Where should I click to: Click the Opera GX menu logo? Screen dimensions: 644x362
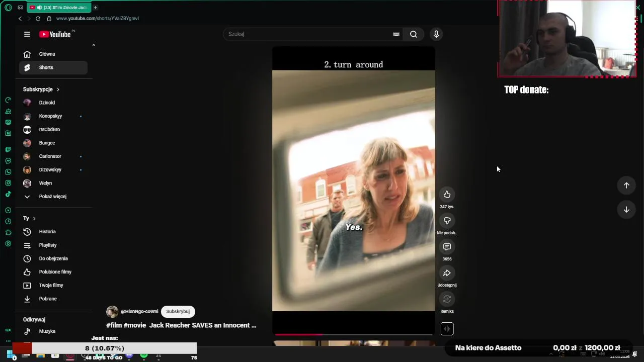tap(8, 8)
